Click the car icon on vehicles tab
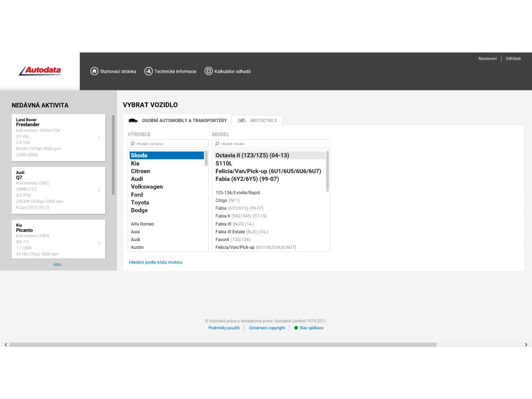Image resolution: width=532 pixels, height=399 pixels. [x=133, y=121]
